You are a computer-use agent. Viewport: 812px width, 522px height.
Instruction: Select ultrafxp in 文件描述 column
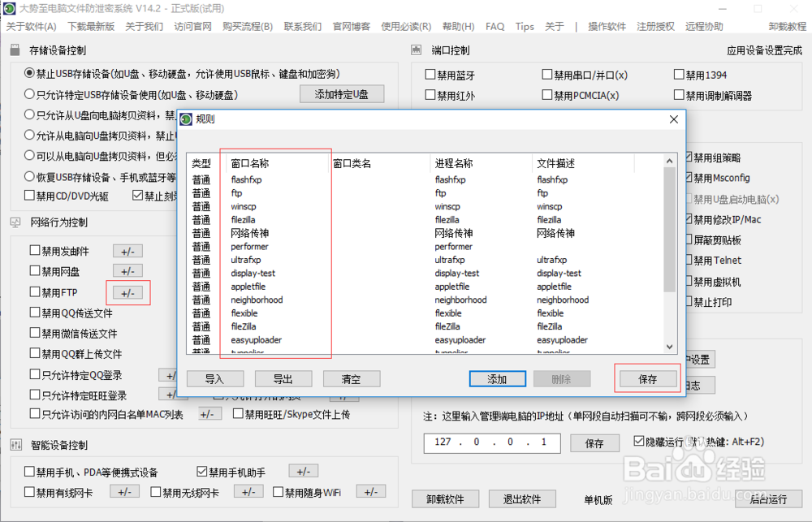point(552,260)
